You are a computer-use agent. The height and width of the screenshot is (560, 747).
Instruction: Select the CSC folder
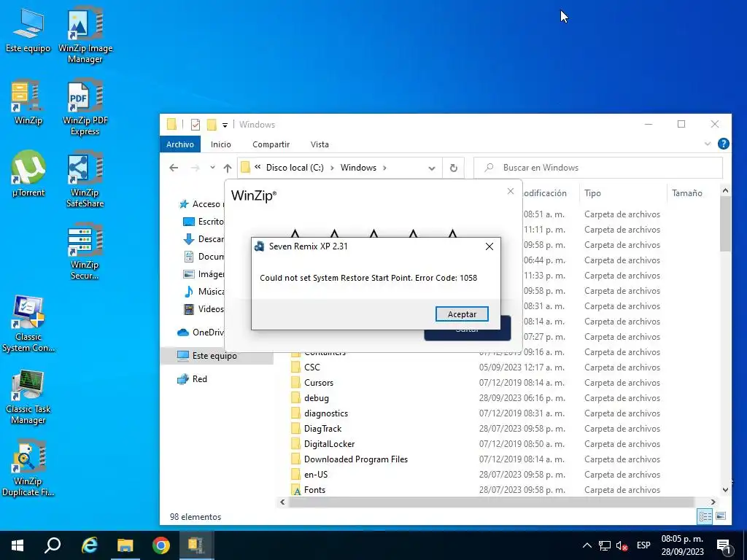coord(312,367)
